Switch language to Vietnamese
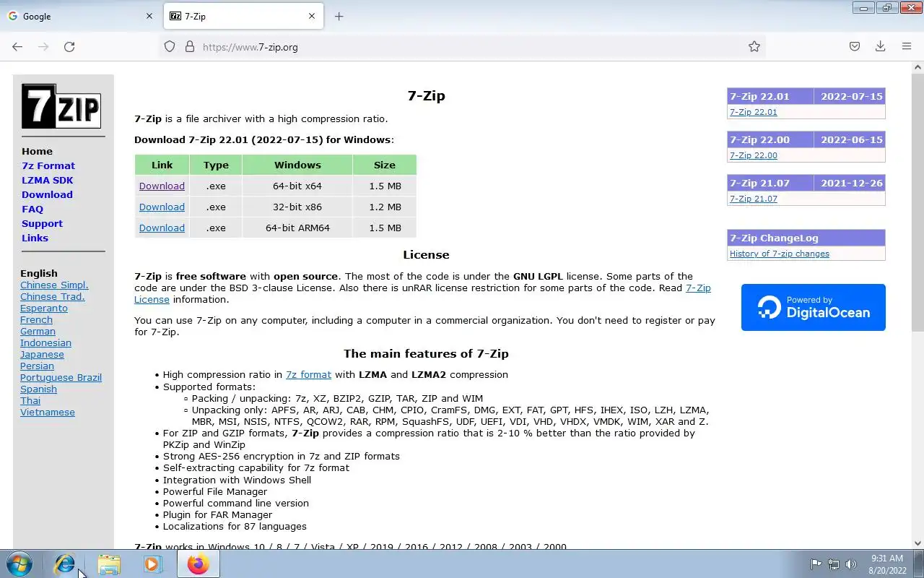The image size is (924, 578). [x=48, y=412]
